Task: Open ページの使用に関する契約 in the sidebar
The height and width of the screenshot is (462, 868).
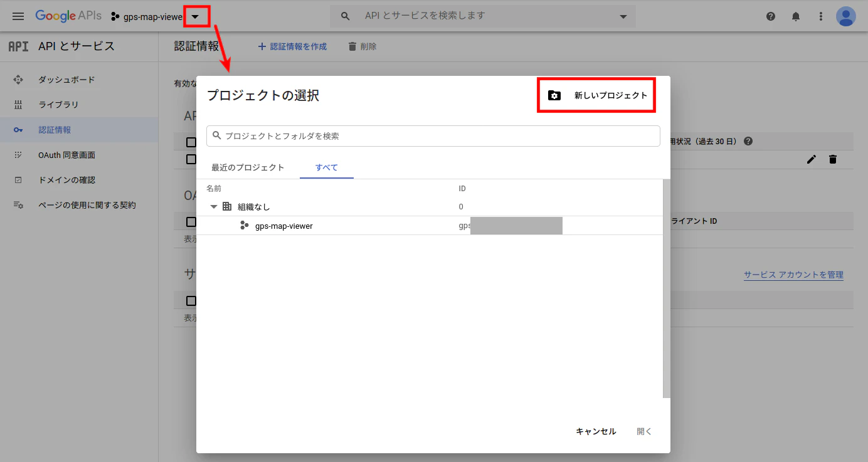Action: point(79,205)
